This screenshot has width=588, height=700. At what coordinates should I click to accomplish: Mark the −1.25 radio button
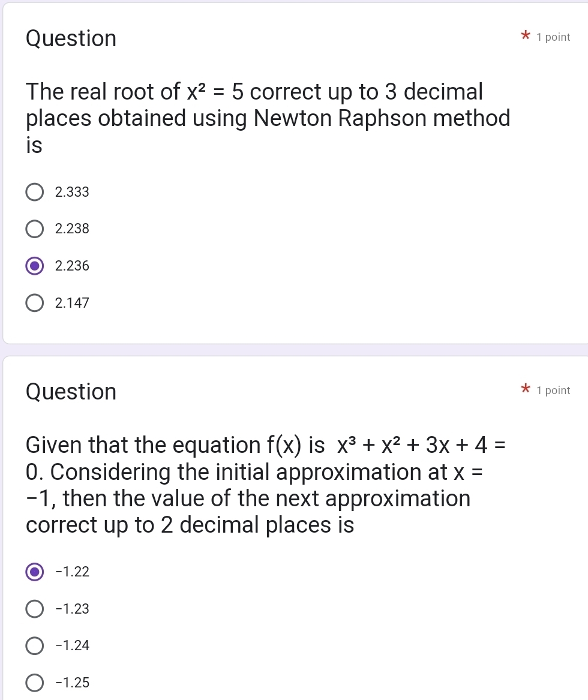click(35, 683)
